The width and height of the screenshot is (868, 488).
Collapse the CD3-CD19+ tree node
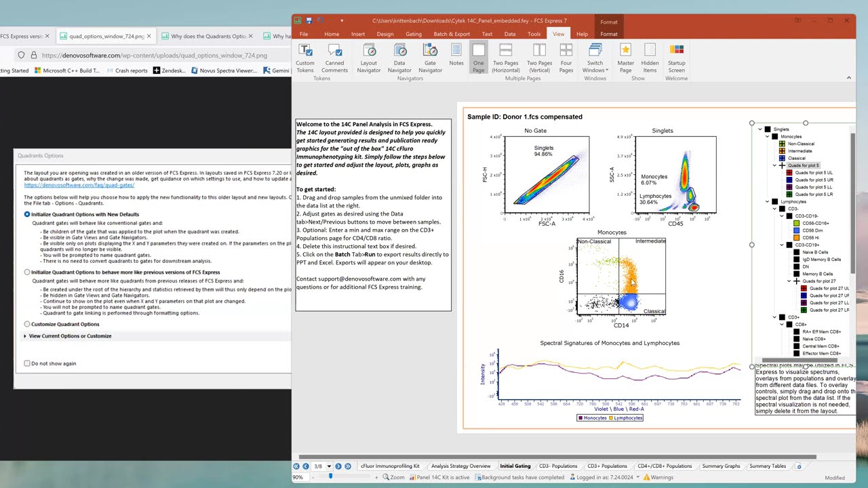point(782,245)
